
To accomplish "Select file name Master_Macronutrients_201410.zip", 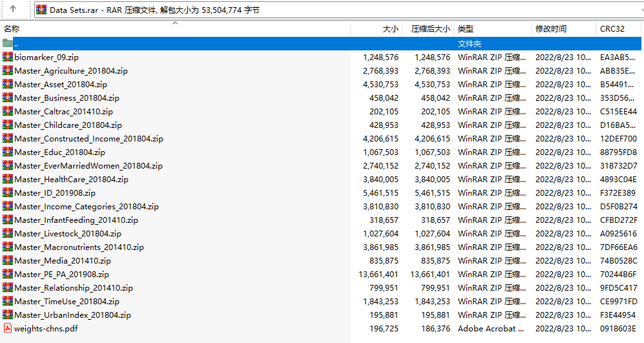I will tap(79, 247).
